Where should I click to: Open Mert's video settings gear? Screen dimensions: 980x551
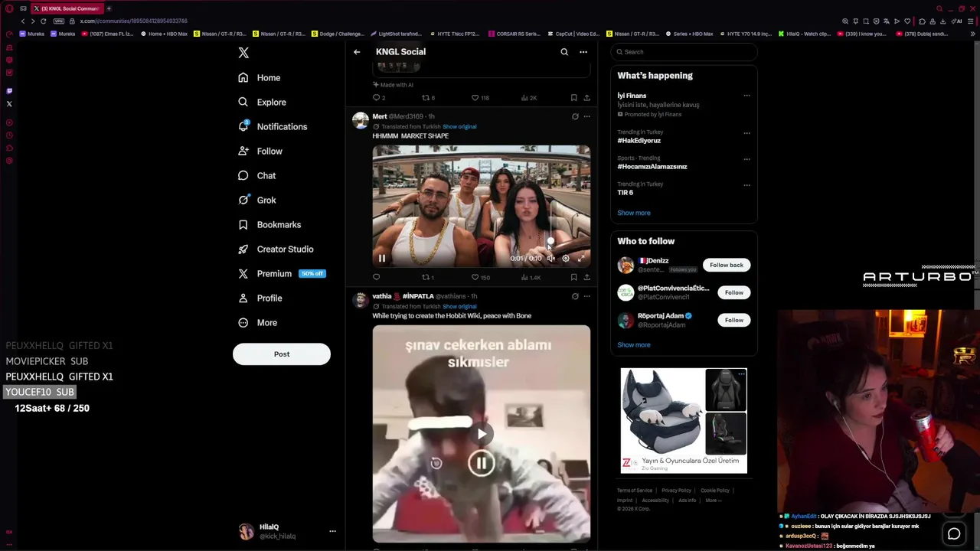566,259
